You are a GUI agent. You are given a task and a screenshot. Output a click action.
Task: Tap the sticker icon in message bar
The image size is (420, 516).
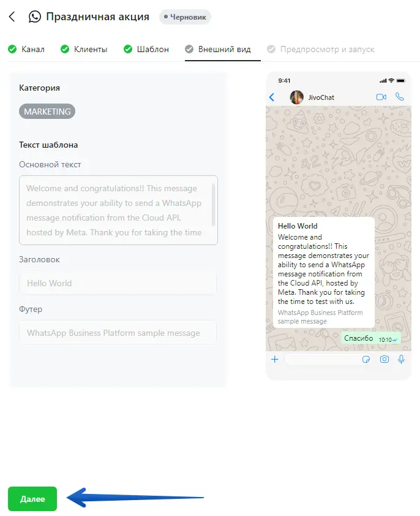tap(366, 359)
